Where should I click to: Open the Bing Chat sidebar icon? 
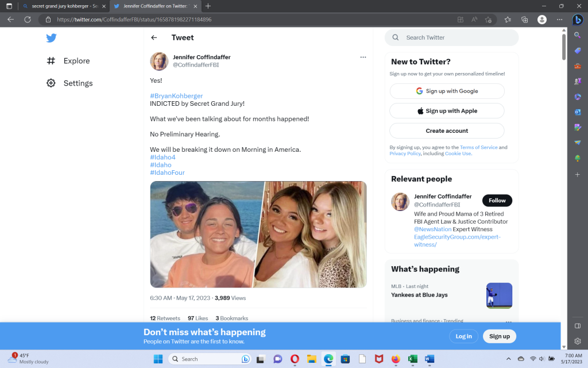click(578, 19)
